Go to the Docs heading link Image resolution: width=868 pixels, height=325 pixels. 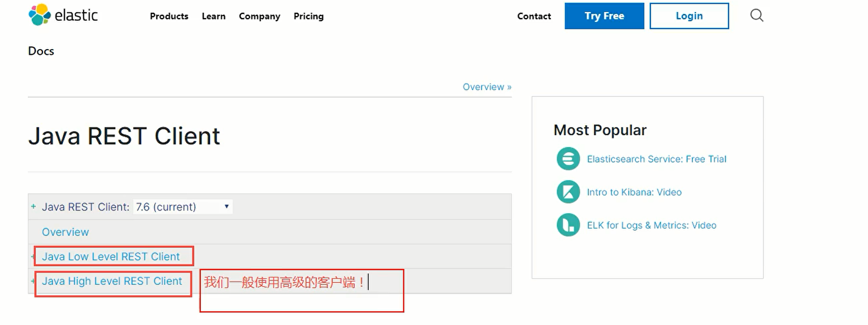point(41,51)
